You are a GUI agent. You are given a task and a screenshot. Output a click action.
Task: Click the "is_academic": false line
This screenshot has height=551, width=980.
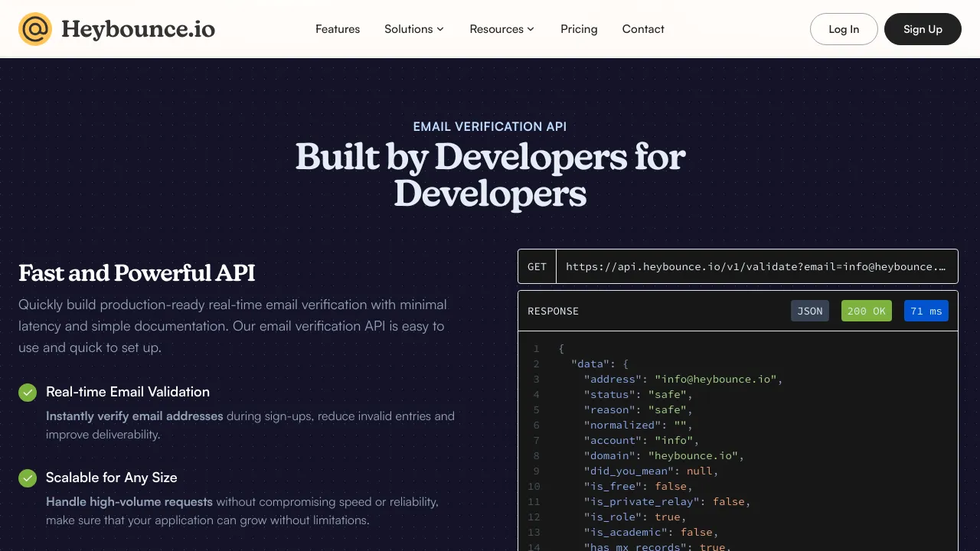click(x=651, y=532)
